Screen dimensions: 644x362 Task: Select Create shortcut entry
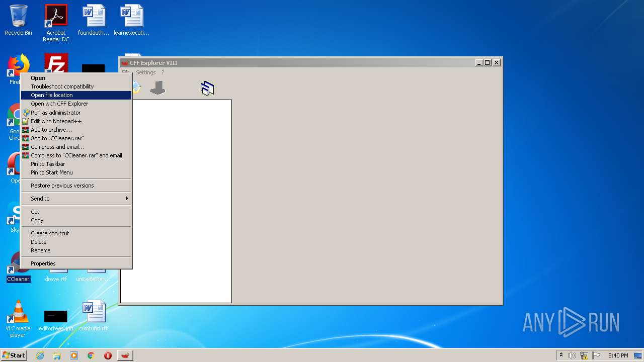point(76,233)
